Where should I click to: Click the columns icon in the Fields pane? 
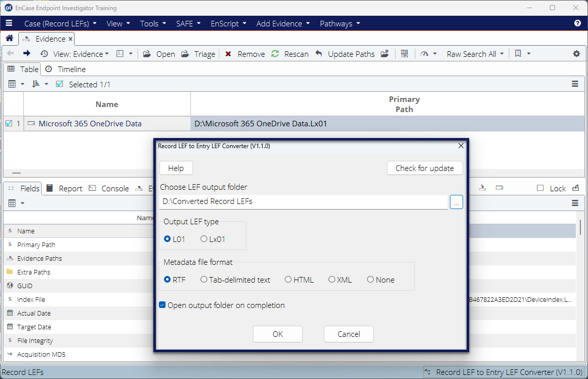(x=12, y=203)
